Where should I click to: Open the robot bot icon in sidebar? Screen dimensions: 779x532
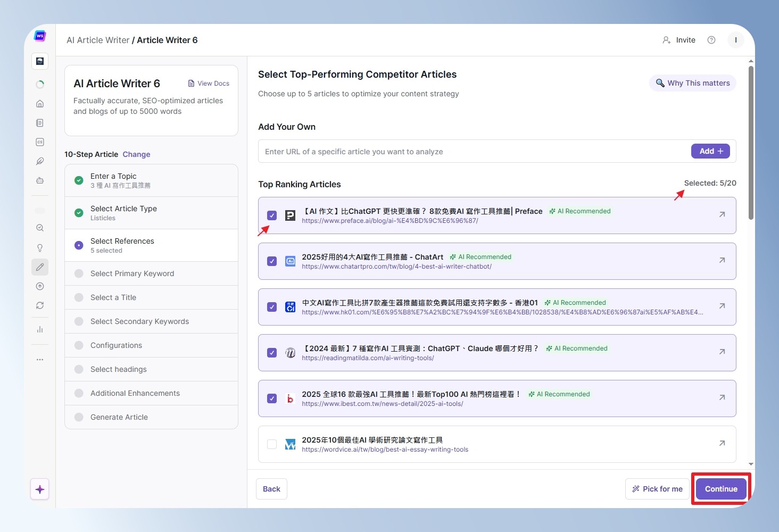pyautogui.click(x=40, y=180)
